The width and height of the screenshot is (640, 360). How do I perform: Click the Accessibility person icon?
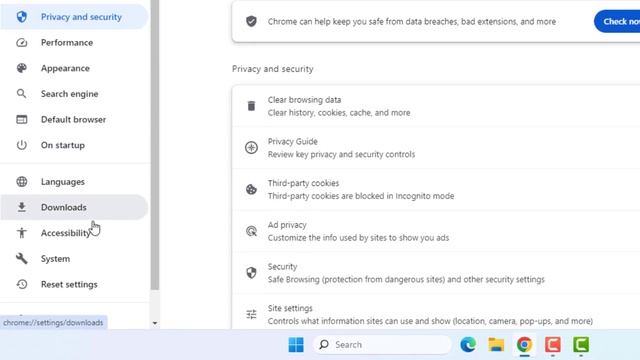[22, 233]
